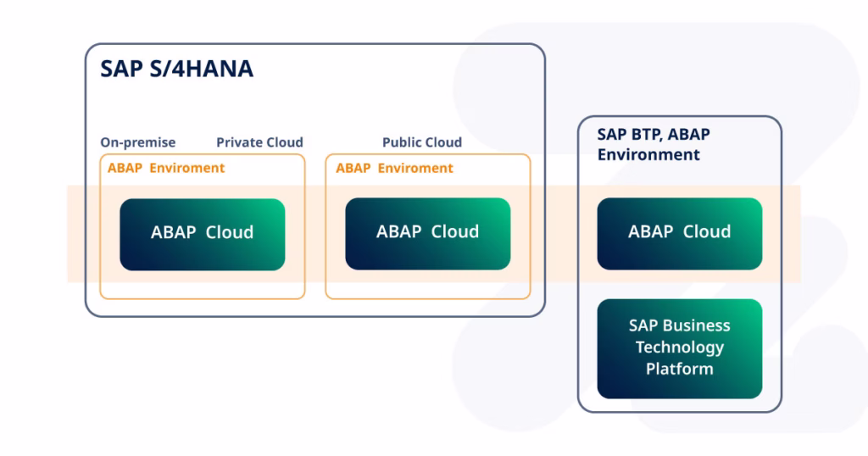
Task: Click ABAP Enviroment label under Public Cloud
Action: point(394,168)
